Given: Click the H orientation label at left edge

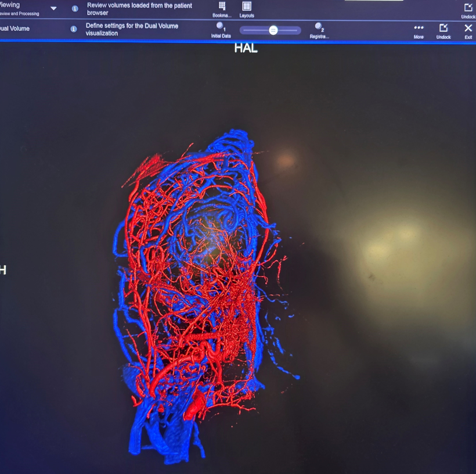Looking at the screenshot, I should pyautogui.click(x=3, y=270).
